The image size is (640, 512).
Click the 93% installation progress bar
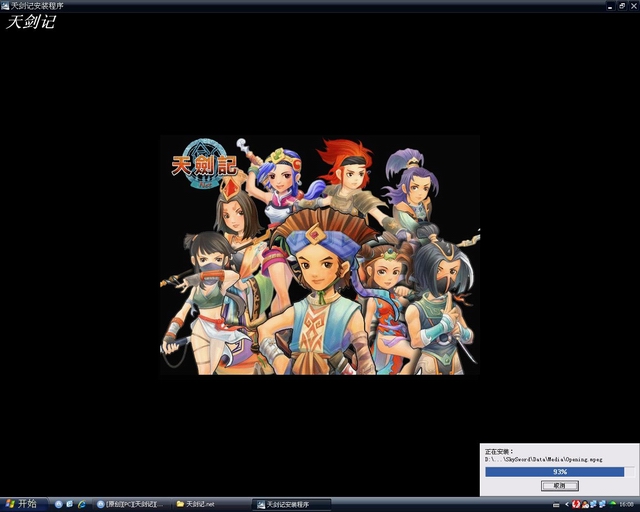click(560, 472)
